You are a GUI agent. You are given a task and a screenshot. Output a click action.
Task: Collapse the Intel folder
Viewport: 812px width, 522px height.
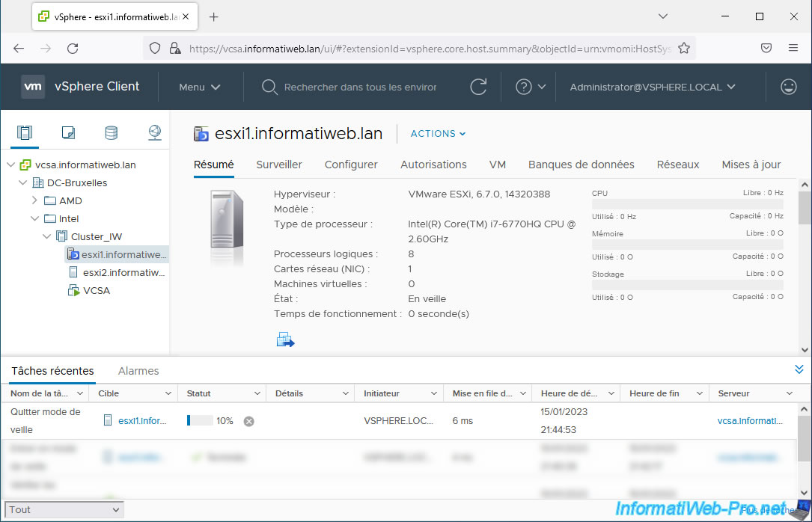pos(34,218)
